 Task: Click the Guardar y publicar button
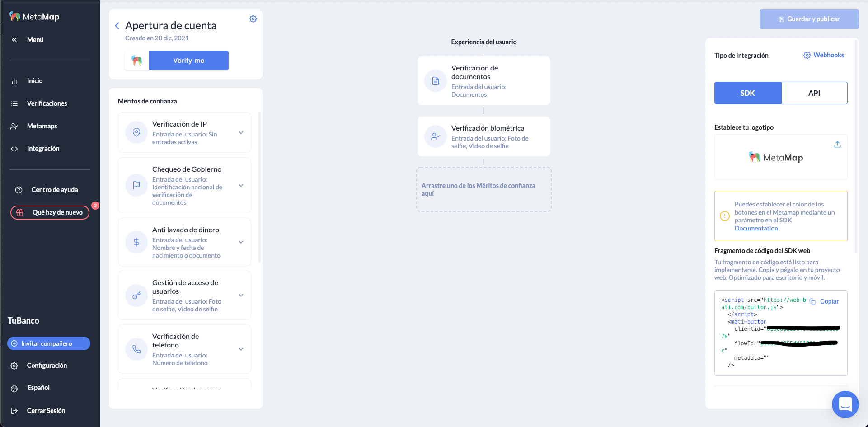[x=809, y=19]
